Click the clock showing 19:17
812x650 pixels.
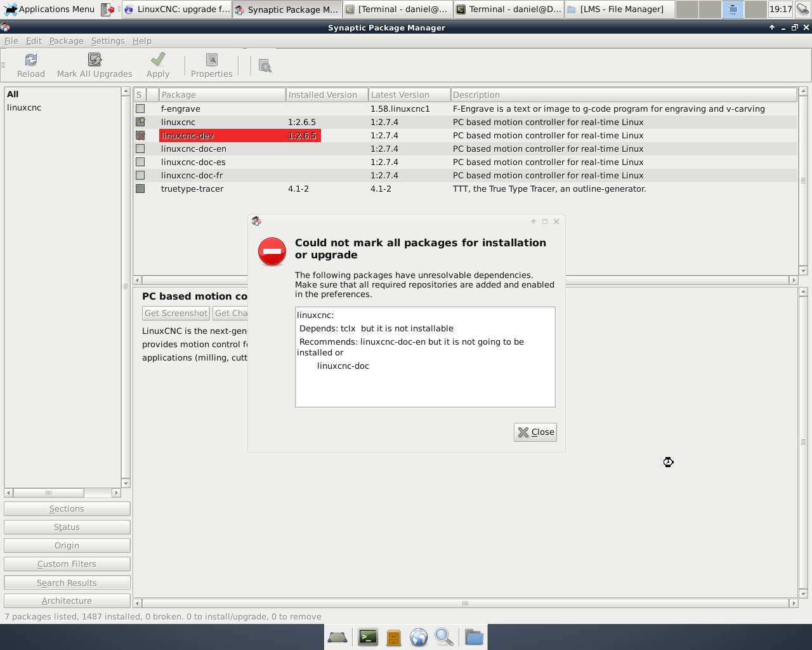pyautogui.click(x=780, y=10)
